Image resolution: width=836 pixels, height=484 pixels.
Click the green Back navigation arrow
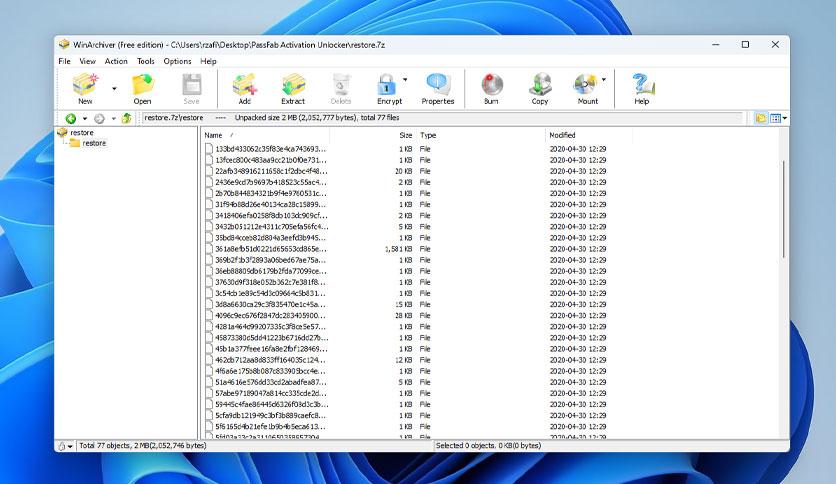coord(70,118)
